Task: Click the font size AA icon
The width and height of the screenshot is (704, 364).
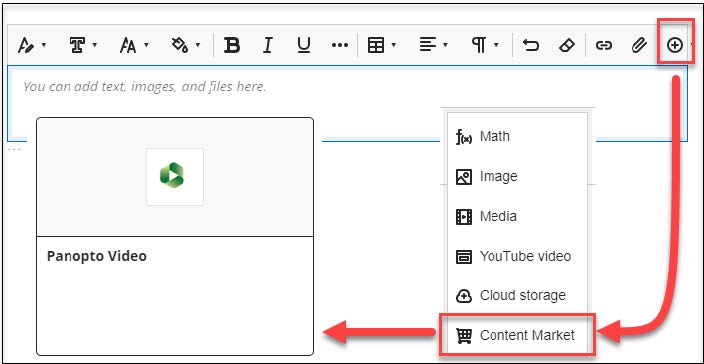Action: [128, 45]
